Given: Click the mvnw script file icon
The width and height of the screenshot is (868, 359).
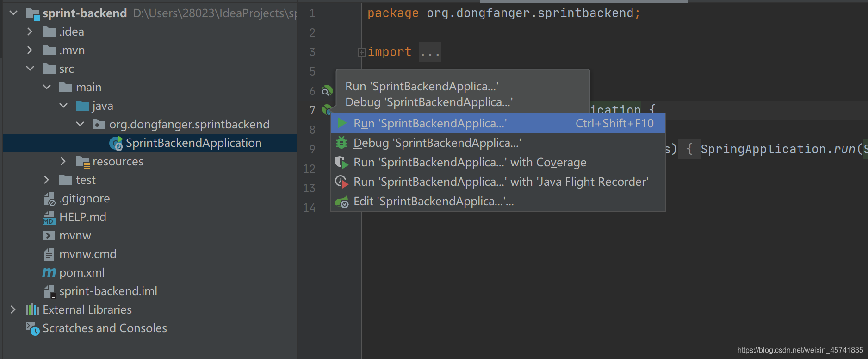Looking at the screenshot, I should 49,236.
